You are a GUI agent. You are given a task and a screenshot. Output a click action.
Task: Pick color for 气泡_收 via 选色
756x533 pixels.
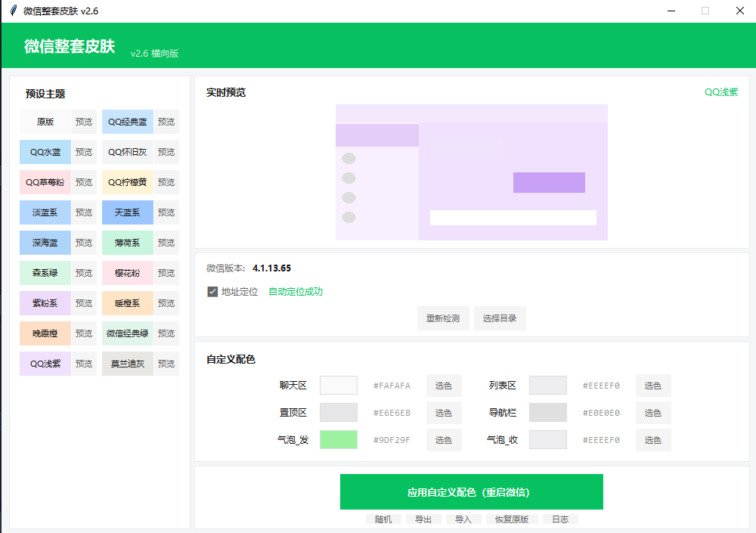[x=653, y=440]
